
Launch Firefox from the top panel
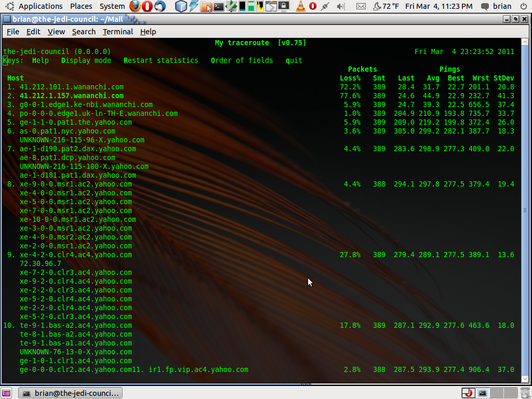(x=135, y=6)
